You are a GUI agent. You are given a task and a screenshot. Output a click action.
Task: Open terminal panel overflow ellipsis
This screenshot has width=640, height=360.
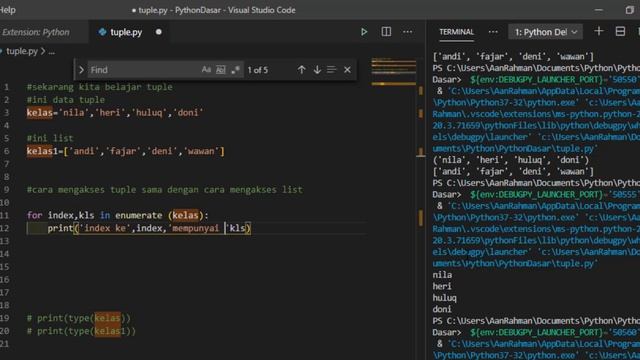coord(493,32)
